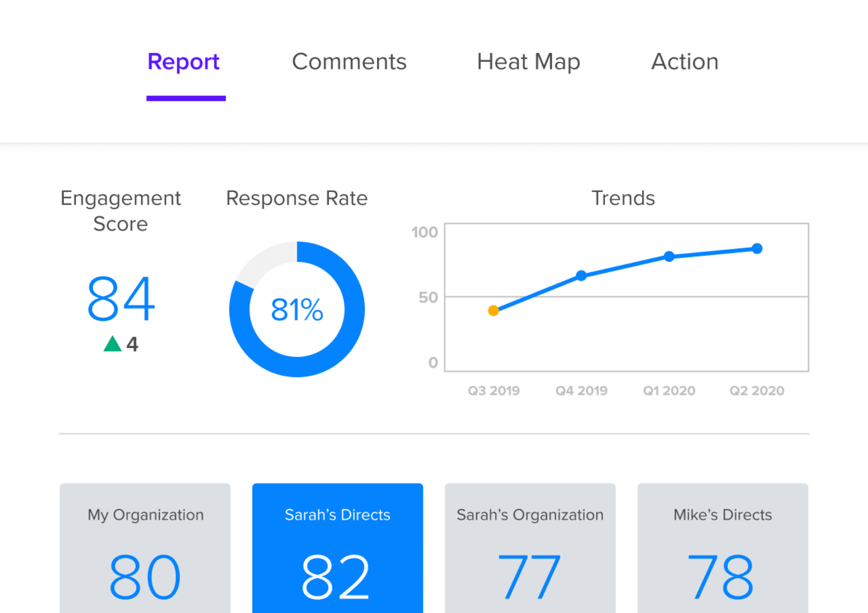Switch to the Report tab
Viewport: 868px width, 613px height.
pos(183,62)
